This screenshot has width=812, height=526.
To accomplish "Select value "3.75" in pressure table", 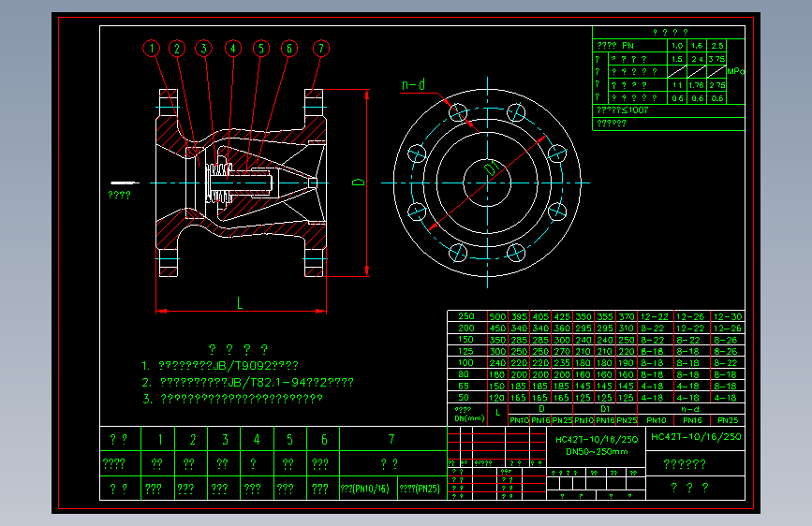I will point(717,59).
